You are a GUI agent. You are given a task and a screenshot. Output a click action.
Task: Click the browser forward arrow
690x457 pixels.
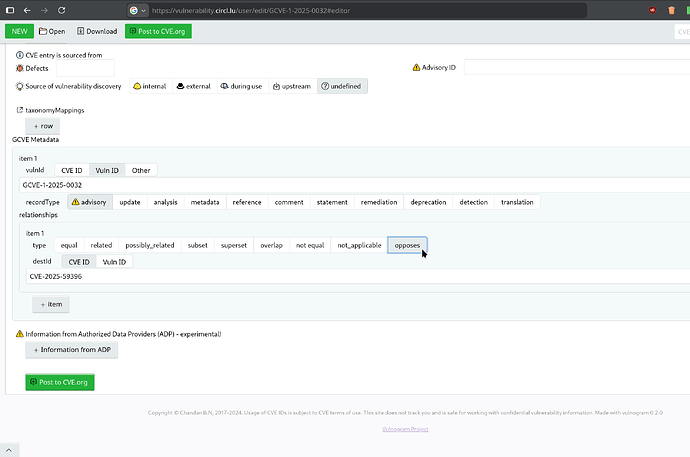tap(43, 9)
